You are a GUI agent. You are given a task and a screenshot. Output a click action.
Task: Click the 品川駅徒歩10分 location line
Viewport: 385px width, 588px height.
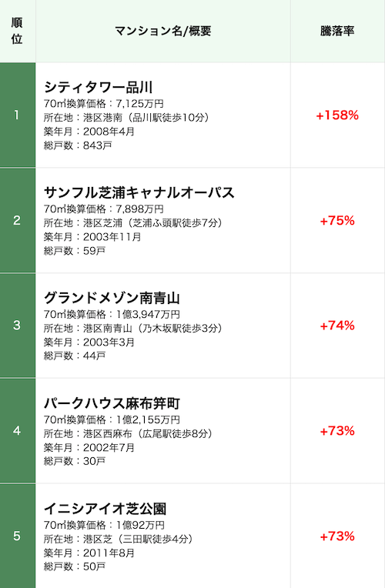(126, 118)
